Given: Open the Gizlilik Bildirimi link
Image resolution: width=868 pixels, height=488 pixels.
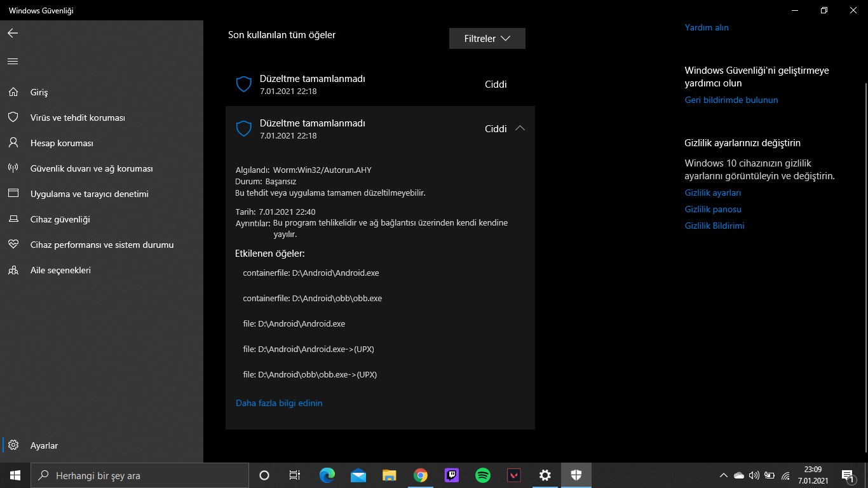Looking at the screenshot, I should 714,226.
